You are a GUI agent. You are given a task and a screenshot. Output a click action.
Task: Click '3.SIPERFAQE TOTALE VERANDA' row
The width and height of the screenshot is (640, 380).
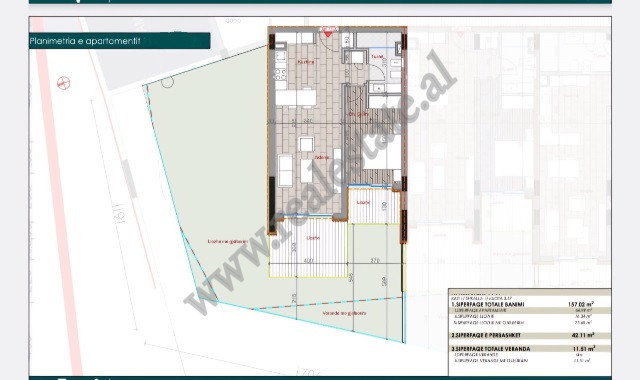coord(530,349)
